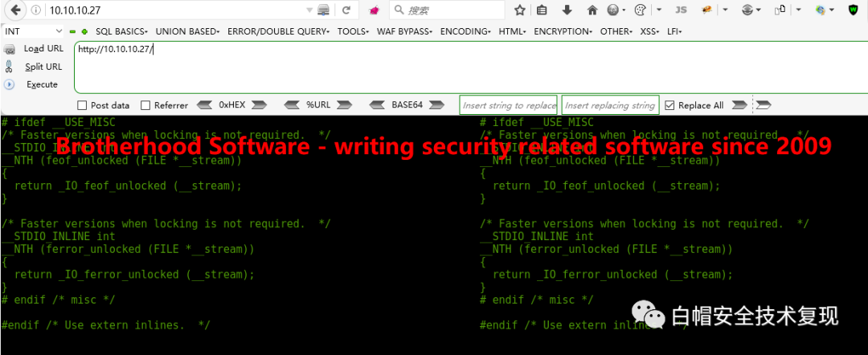Reload the current page
This screenshot has width=868, height=355.
(346, 10)
